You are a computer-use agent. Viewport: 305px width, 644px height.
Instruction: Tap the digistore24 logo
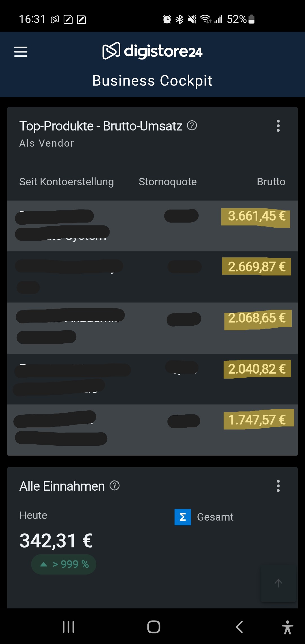(152, 51)
